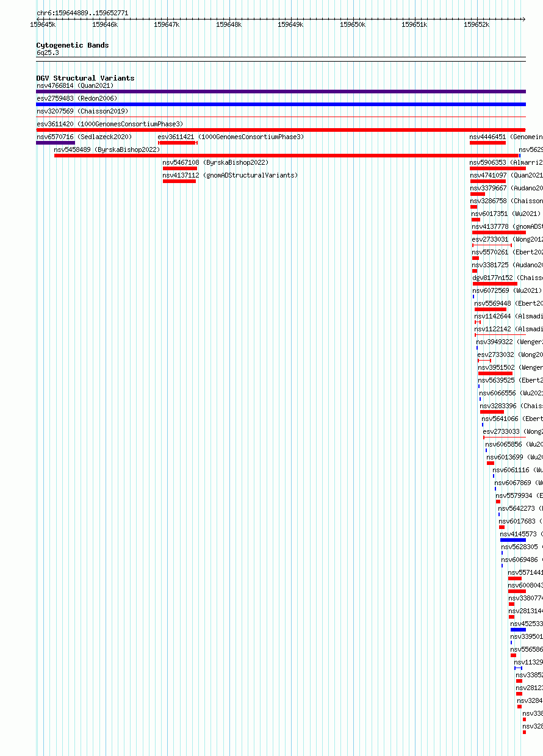Screen dimensions: 543x756
Task: Select variant label nsv6072569 (Wu2021)
Action: [x=507, y=290]
